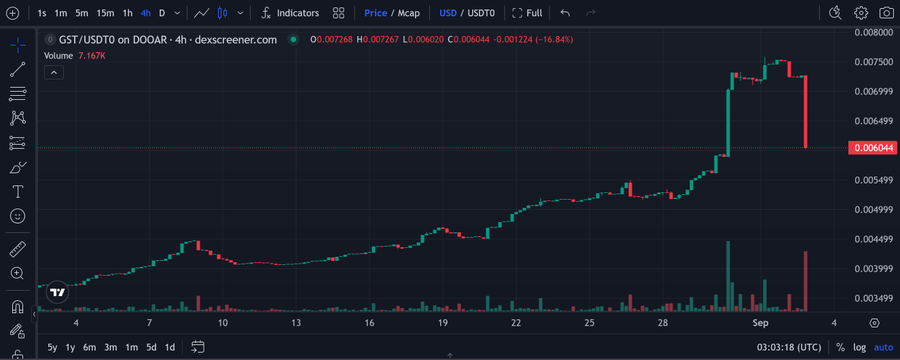Collapse the indicator legend chevron
Viewport: 900px width, 360px height.
coord(54,72)
